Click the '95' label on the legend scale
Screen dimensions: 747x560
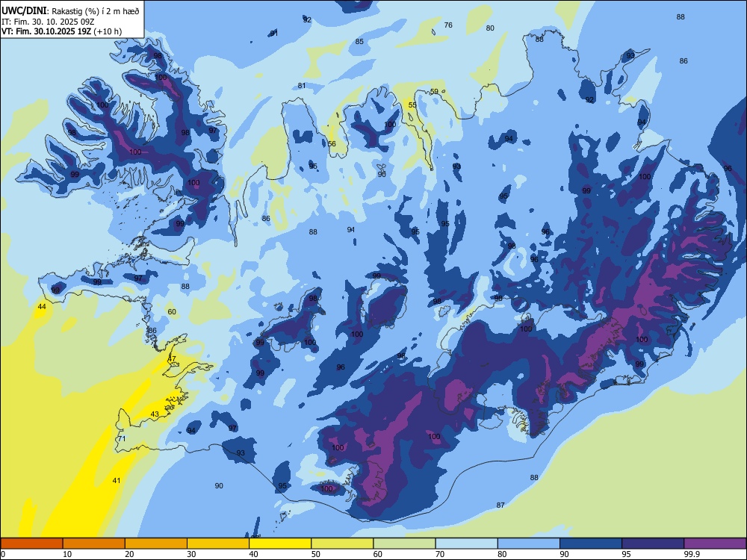tap(627, 554)
